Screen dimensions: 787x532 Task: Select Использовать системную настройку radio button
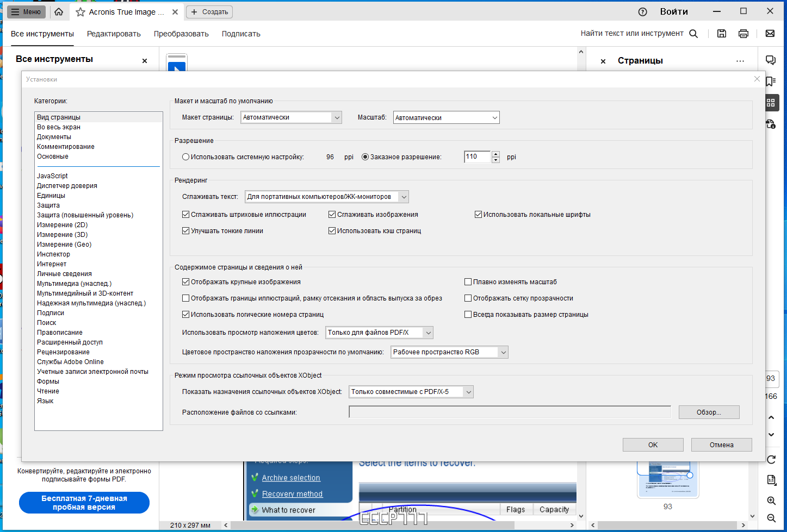coord(185,157)
